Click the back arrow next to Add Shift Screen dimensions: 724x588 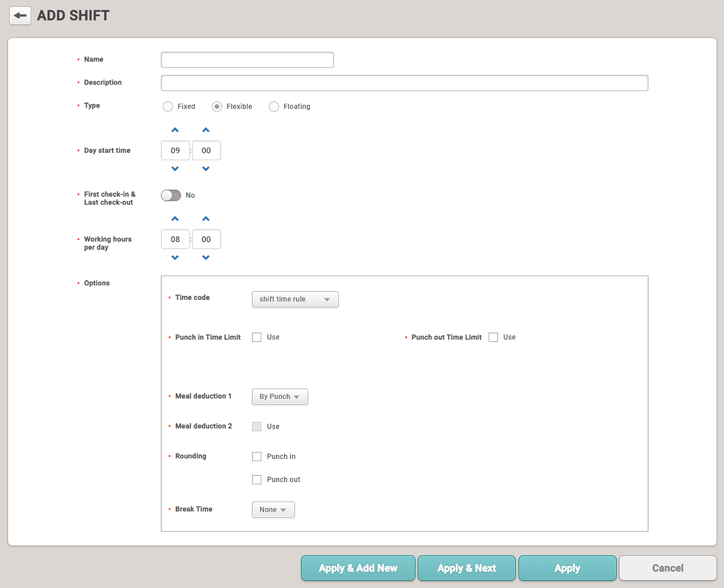(x=20, y=16)
